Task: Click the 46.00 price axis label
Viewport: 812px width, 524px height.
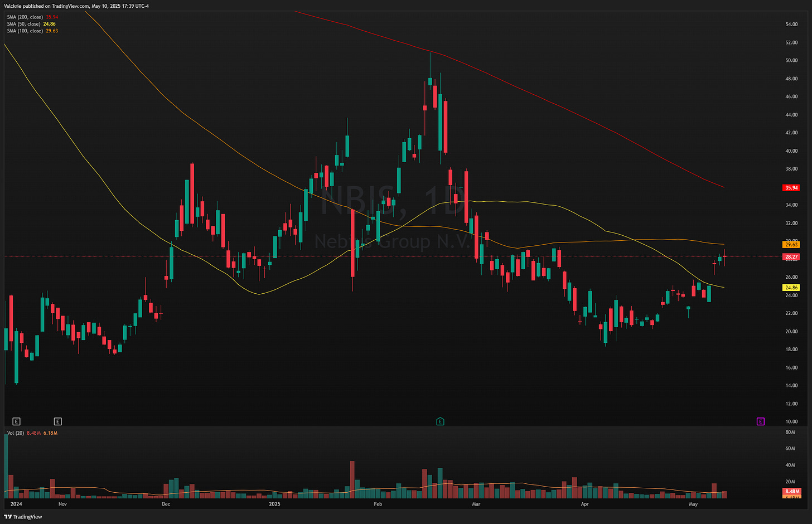Action: coord(791,97)
